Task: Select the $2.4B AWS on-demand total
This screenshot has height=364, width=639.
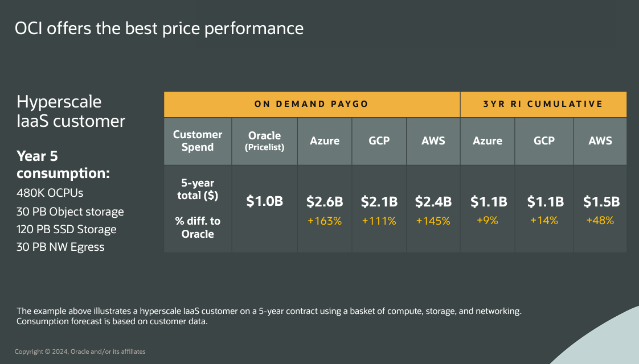Action: click(x=433, y=201)
